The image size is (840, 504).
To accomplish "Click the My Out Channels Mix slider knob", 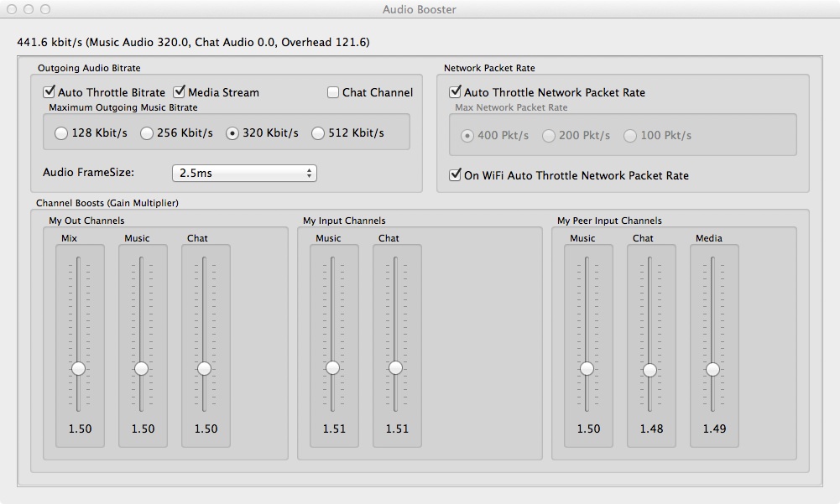I will click(78, 368).
